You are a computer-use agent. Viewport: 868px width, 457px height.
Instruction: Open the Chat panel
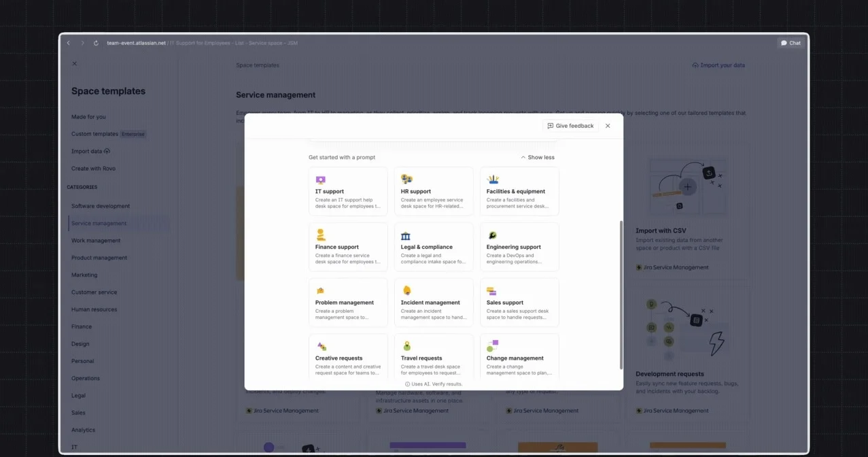(x=791, y=43)
